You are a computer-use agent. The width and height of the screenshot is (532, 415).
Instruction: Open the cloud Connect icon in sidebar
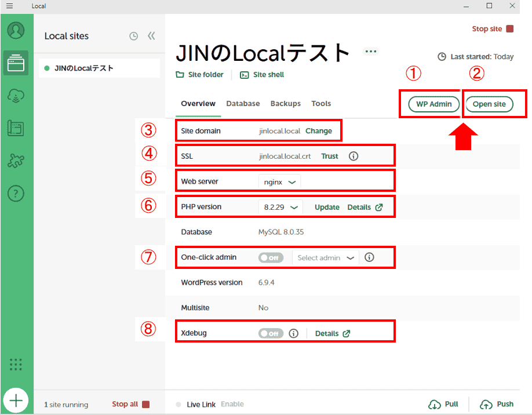[16, 96]
